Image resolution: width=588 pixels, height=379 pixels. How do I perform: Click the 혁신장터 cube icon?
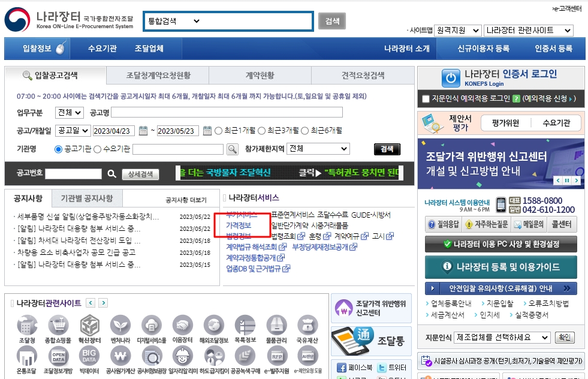[90, 326]
